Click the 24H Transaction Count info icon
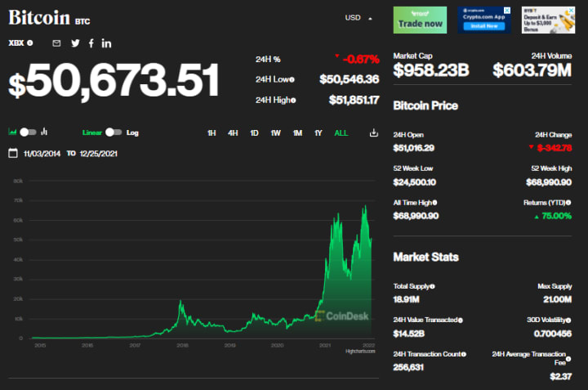Screen dimensions: 588x390 coord(464,354)
